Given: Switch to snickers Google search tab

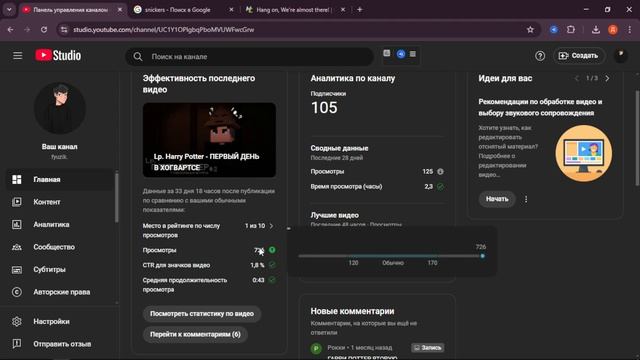Looking at the screenshot, I should 178,10.
